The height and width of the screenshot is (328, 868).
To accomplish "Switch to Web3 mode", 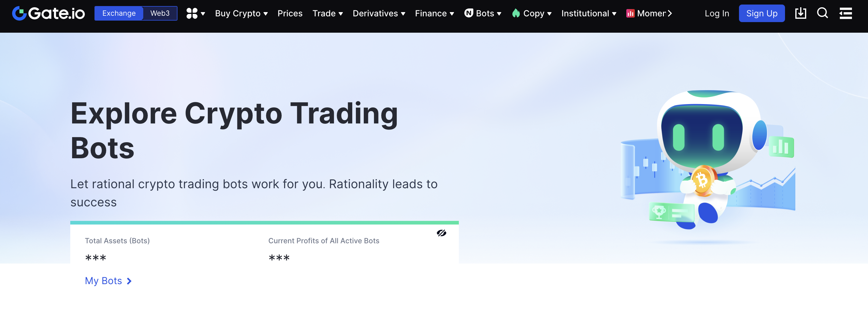I will tap(160, 14).
